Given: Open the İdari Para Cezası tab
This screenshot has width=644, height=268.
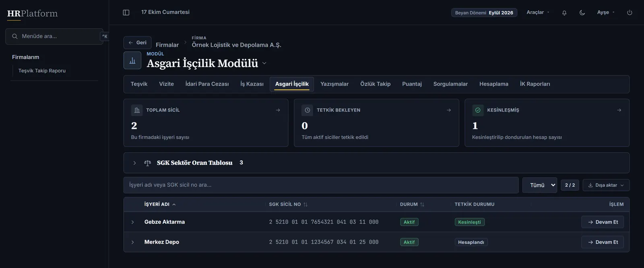Looking at the screenshot, I should 207,84.
